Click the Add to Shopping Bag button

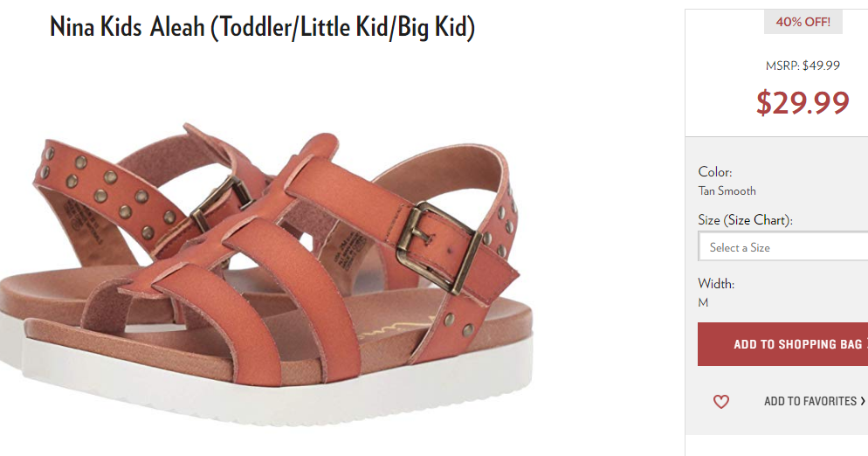pos(782,344)
